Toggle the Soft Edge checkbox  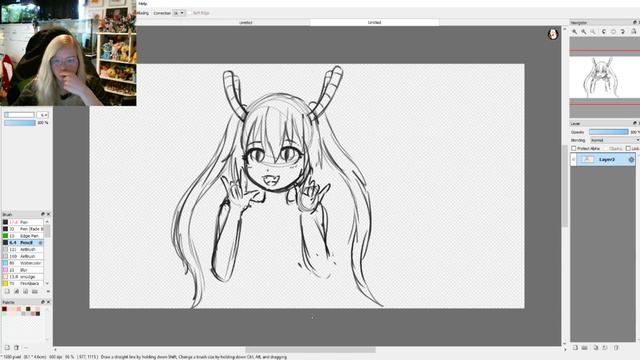coord(190,13)
